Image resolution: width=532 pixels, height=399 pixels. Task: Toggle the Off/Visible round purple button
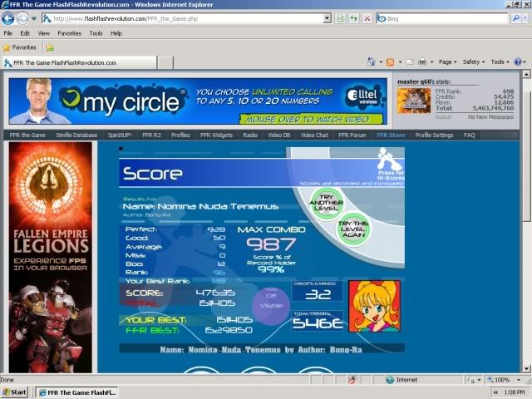tap(271, 300)
